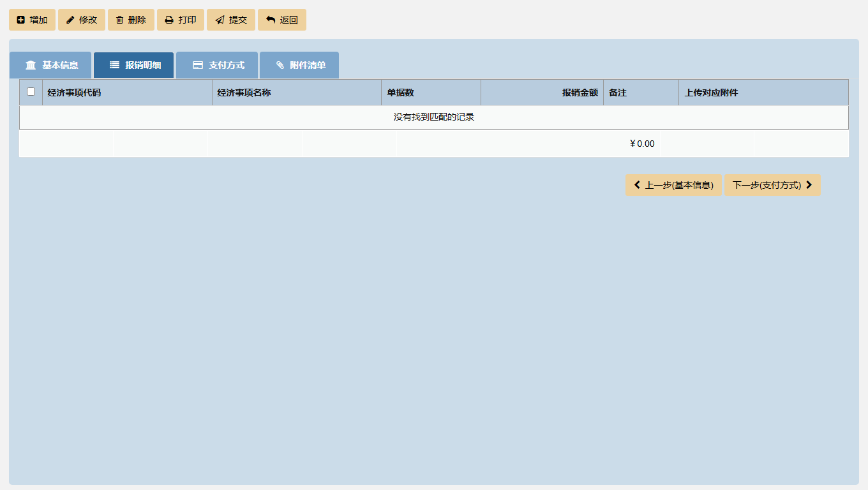Select the 报销明细 tab
868x490 pixels.
point(133,65)
